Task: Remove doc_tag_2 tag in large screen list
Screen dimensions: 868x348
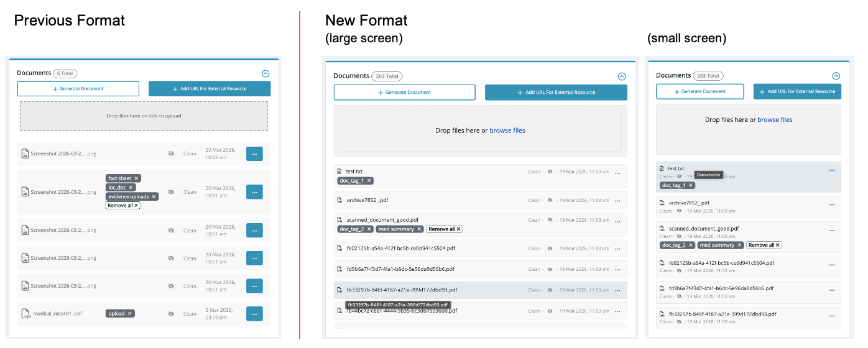Action: pos(369,229)
